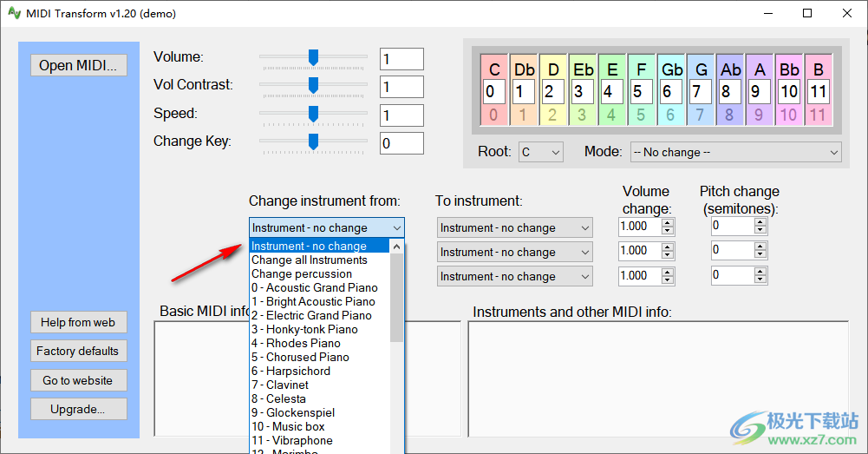This screenshot has width=868, height=454.
Task: Choose 1 - Bright Acoustic Piano
Action: pyautogui.click(x=320, y=301)
